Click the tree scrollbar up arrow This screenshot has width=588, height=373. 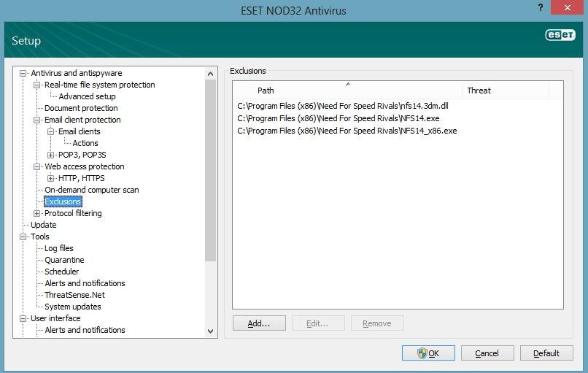point(210,74)
